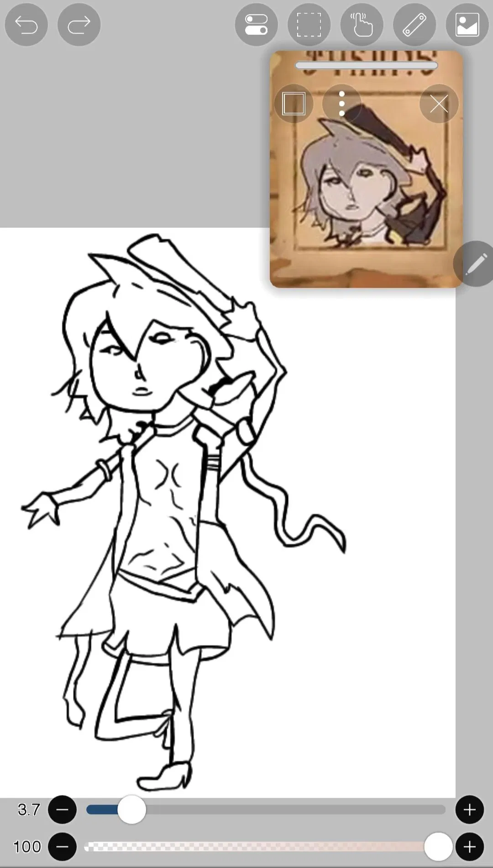Toggle the reference window square frame button
Screen dimensions: 493x868
tap(294, 104)
